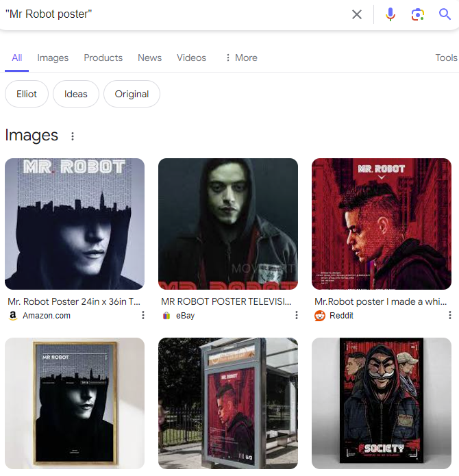Open the Amazon Mr. Robot skyline poster thumbnail

pos(75,224)
